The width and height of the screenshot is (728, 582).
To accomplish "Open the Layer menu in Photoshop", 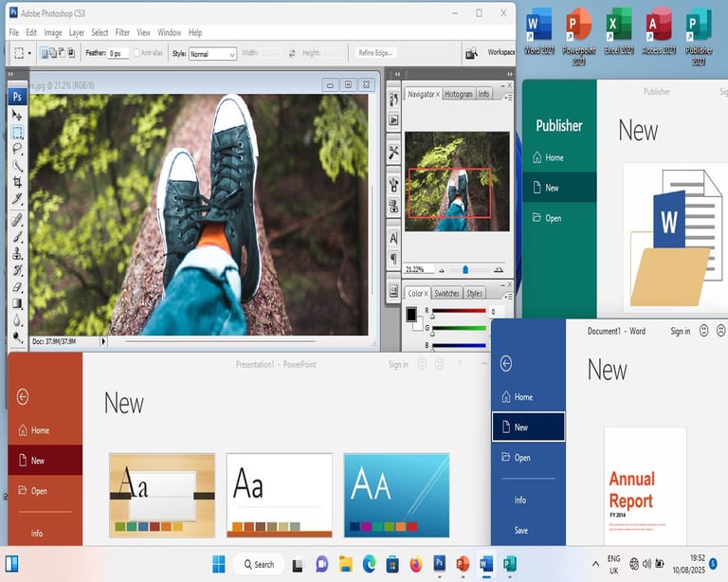I will point(77,32).
